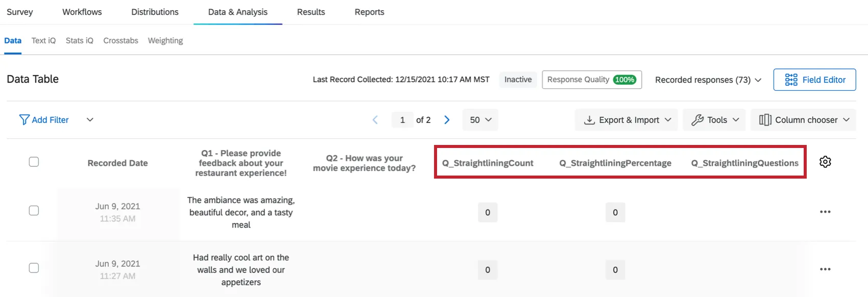868x297 pixels.
Task: Go to next page arrow
Action: pos(447,120)
